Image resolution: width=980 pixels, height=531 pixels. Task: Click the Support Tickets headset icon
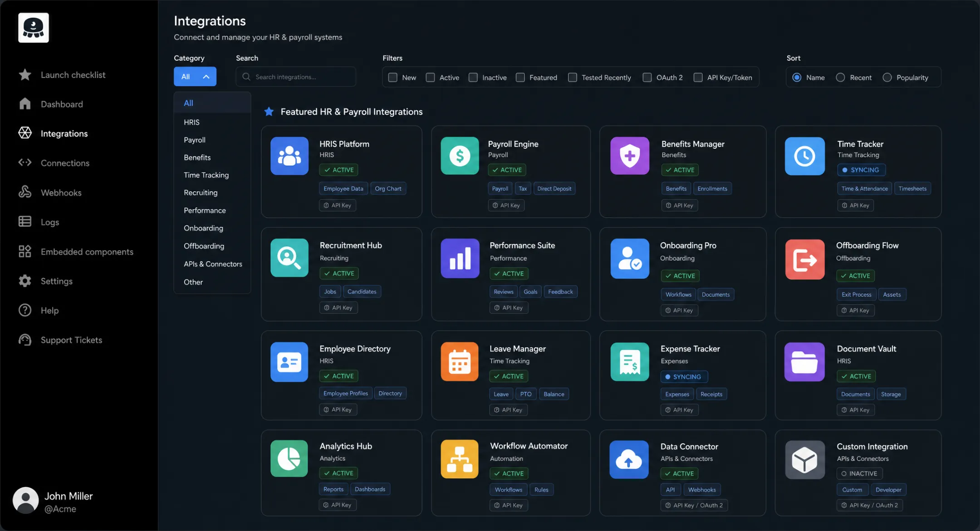point(25,340)
